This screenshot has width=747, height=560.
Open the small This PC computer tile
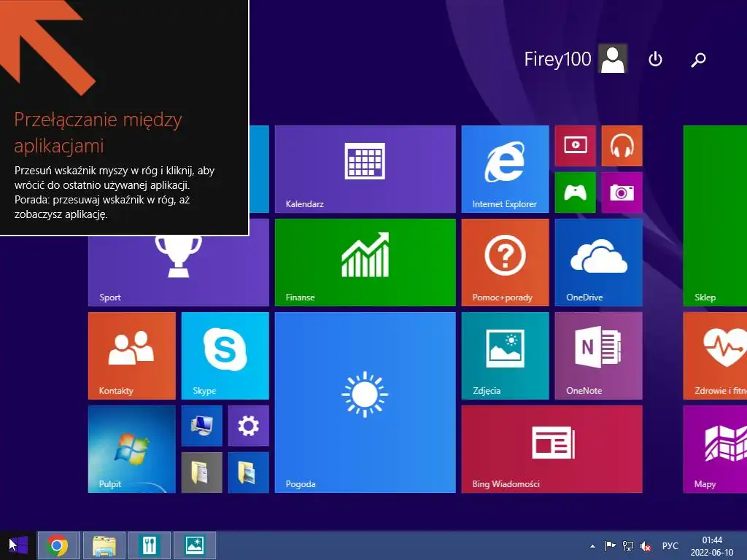tap(201, 426)
